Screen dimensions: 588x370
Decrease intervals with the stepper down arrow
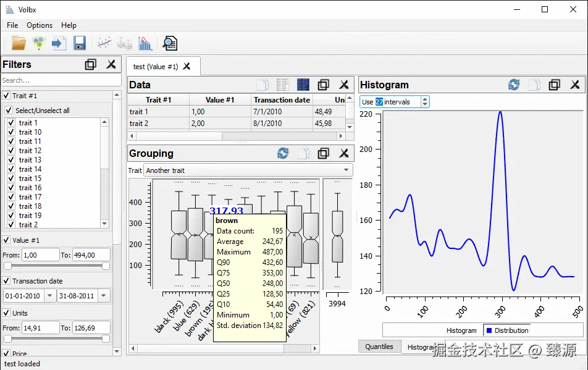coord(424,104)
